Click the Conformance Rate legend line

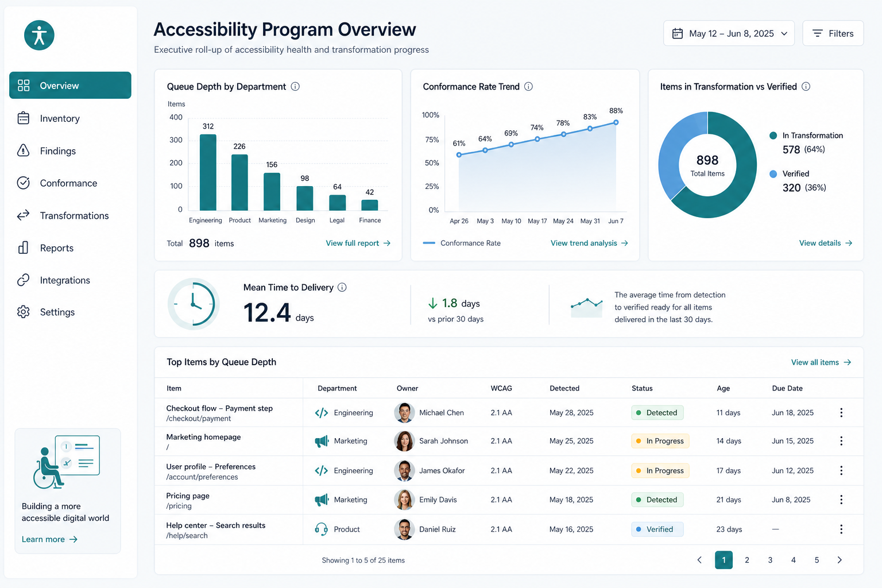pos(429,243)
